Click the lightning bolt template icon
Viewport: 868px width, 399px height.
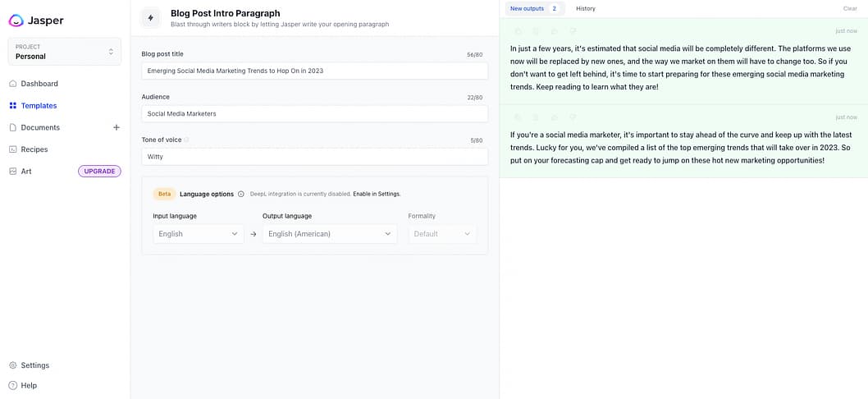150,18
